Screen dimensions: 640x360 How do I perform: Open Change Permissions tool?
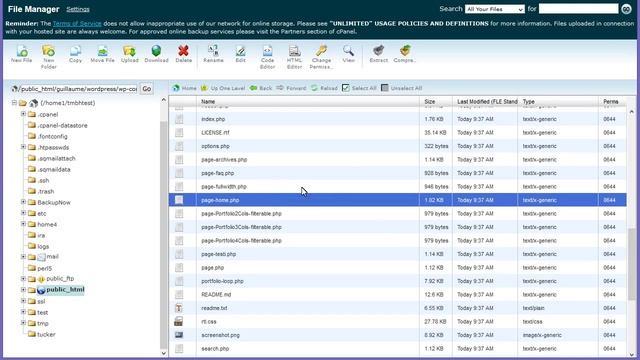(x=321, y=57)
